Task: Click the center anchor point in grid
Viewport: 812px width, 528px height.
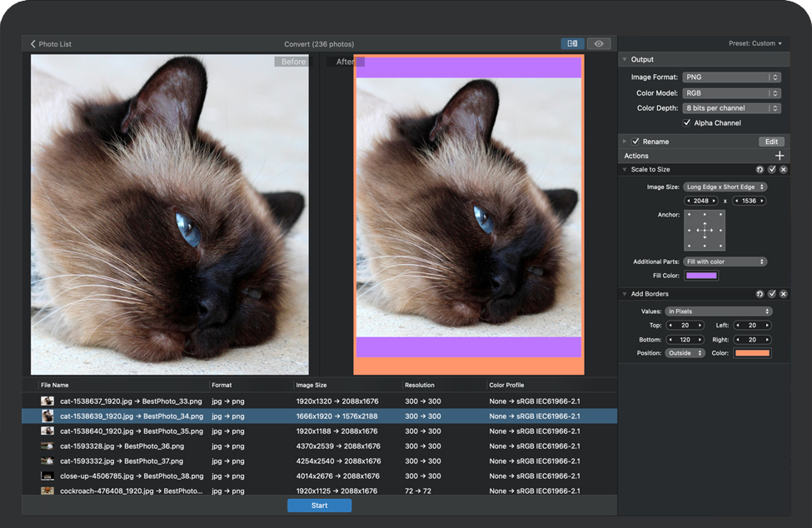Action: (x=705, y=231)
